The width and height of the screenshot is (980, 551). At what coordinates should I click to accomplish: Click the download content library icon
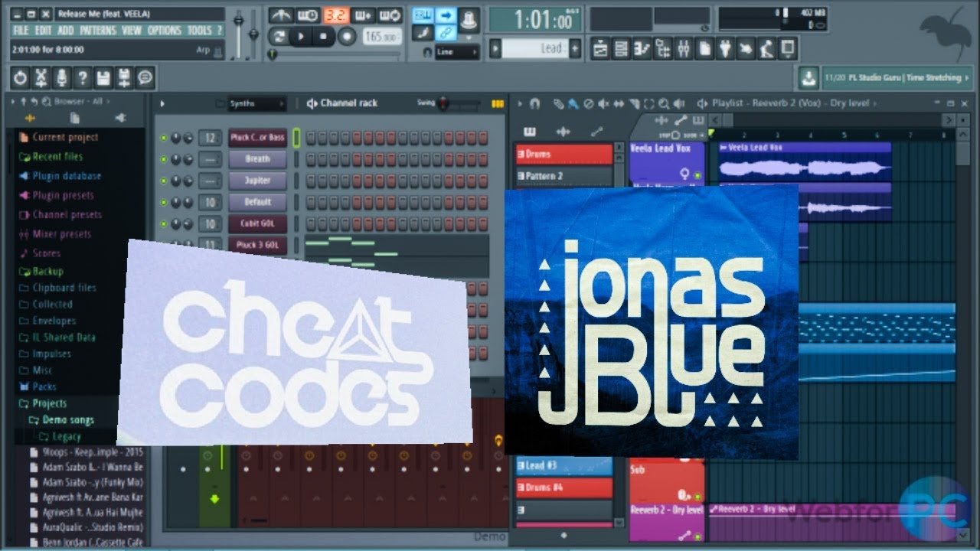coord(808,77)
